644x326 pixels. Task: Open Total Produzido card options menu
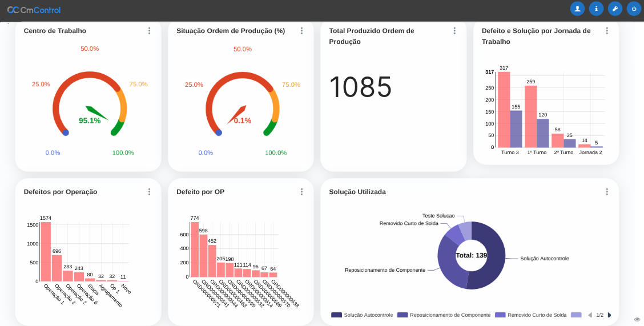coord(454,31)
